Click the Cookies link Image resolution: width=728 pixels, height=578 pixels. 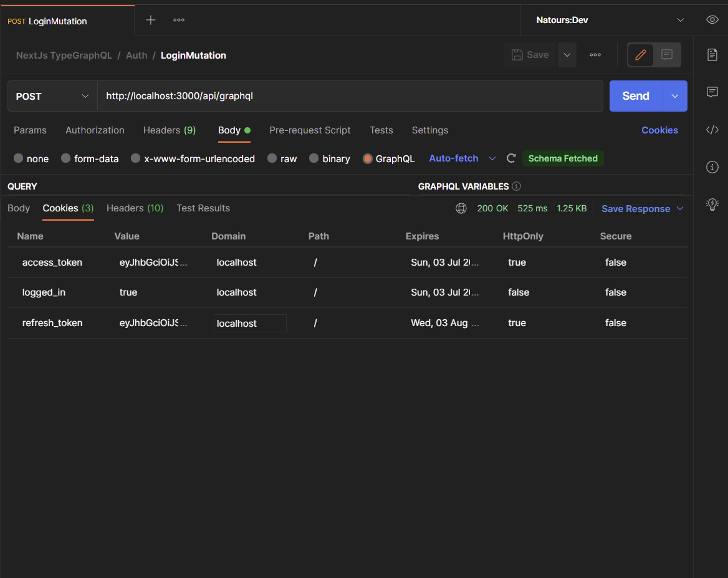[x=659, y=130]
